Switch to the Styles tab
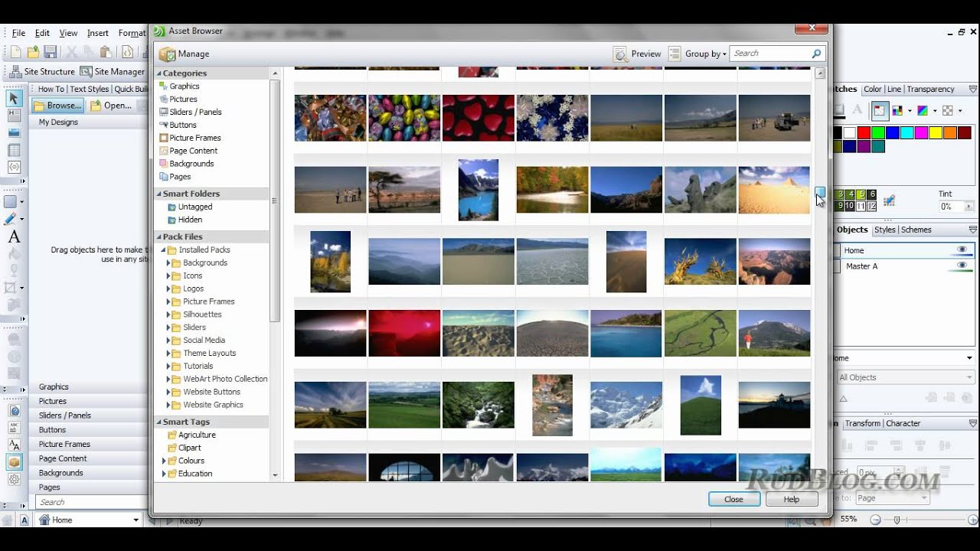Screen dimensions: 980x551 tap(884, 230)
